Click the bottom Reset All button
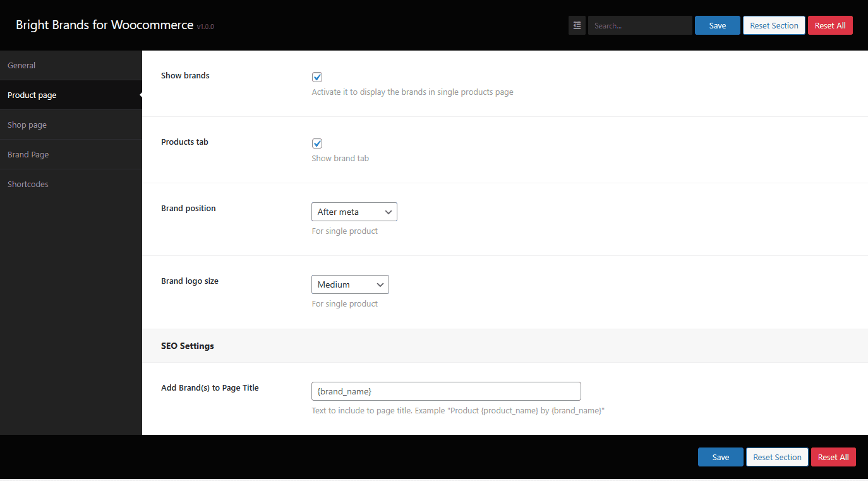Viewport: 868px width, 481px height. 833,457
